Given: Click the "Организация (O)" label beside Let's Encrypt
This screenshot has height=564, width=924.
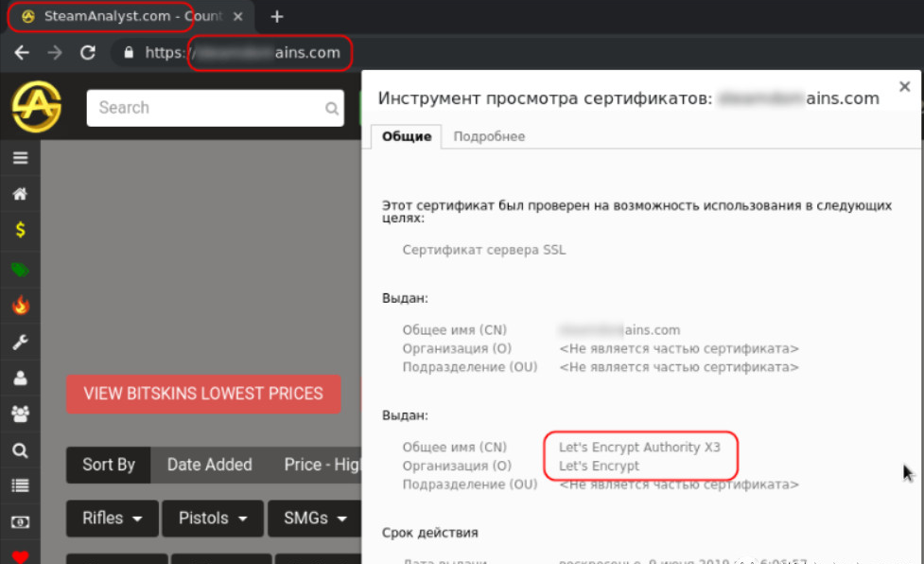Looking at the screenshot, I should (x=457, y=467).
